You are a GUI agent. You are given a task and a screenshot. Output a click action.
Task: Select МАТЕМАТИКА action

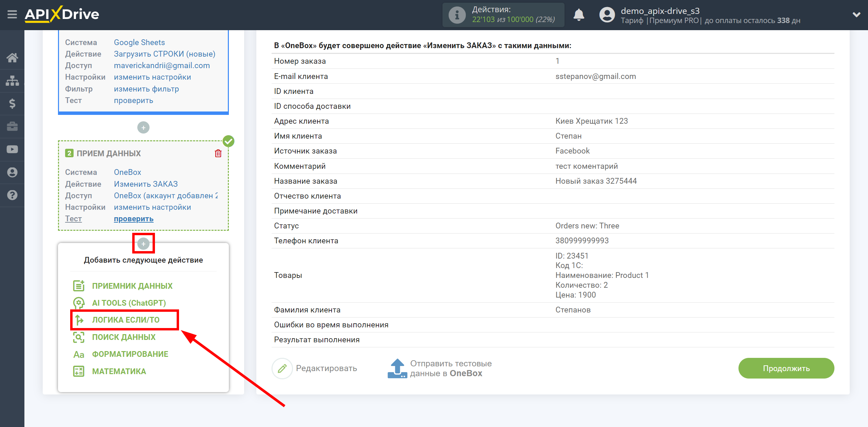119,371
